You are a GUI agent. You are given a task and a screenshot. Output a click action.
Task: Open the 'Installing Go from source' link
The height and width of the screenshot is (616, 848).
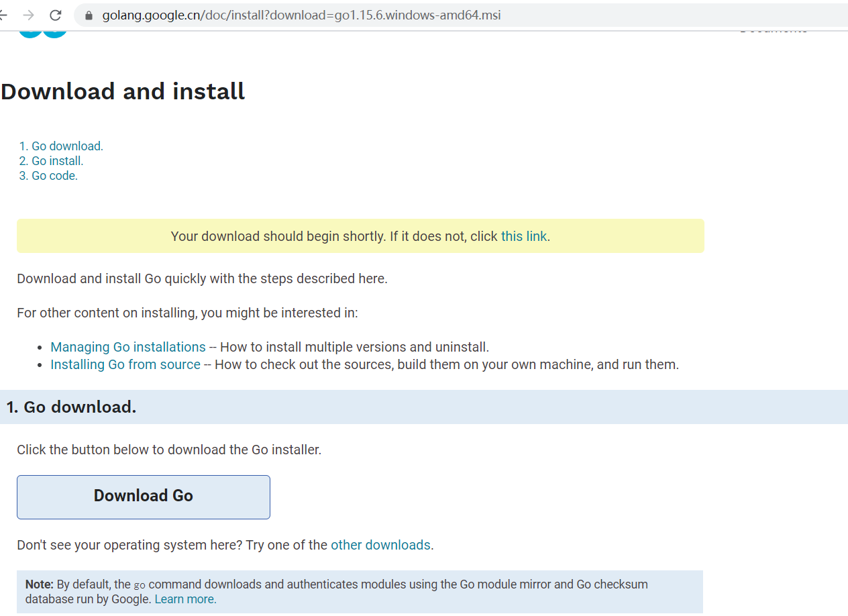125,364
